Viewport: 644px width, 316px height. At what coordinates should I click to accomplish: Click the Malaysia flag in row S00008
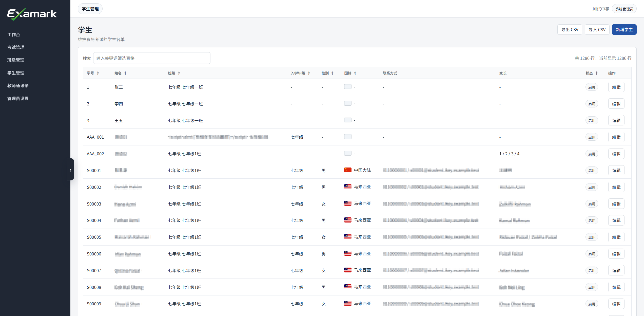click(x=348, y=287)
